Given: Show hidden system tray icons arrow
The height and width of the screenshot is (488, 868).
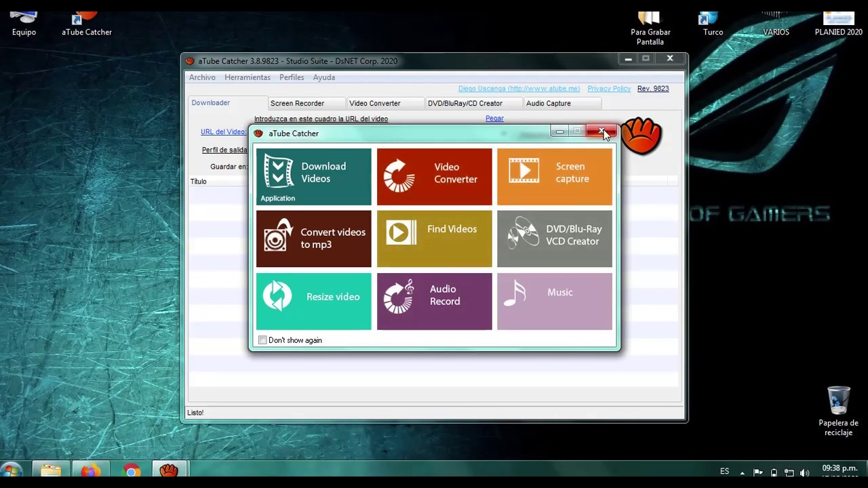Looking at the screenshot, I should click(x=742, y=472).
